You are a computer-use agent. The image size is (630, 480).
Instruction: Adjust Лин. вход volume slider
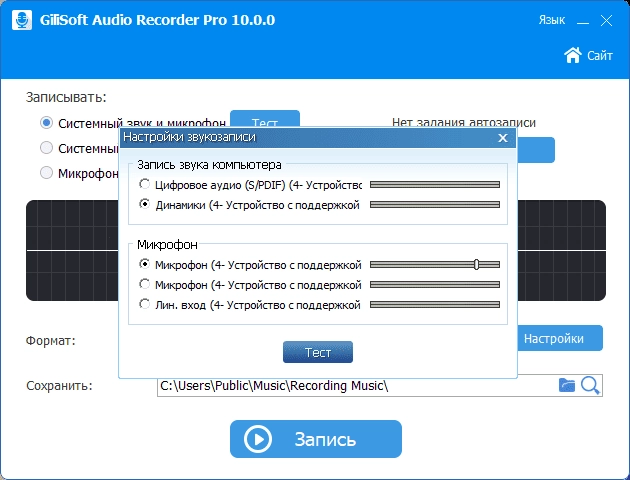pos(435,304)
